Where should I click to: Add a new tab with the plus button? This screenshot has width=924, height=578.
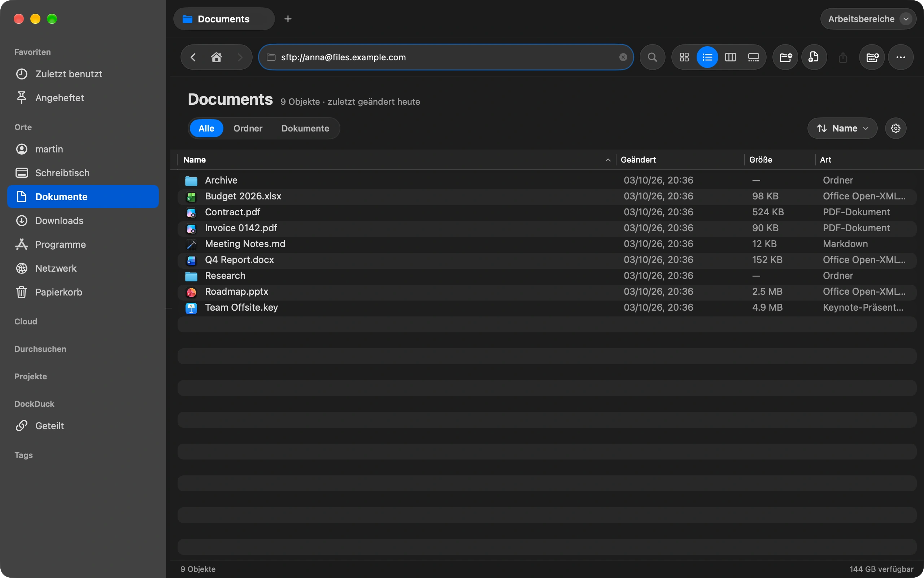tap(288, 19)
